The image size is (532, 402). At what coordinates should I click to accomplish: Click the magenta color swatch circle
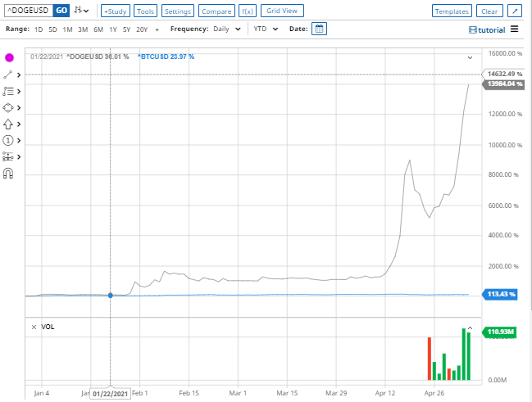(9, 57)
